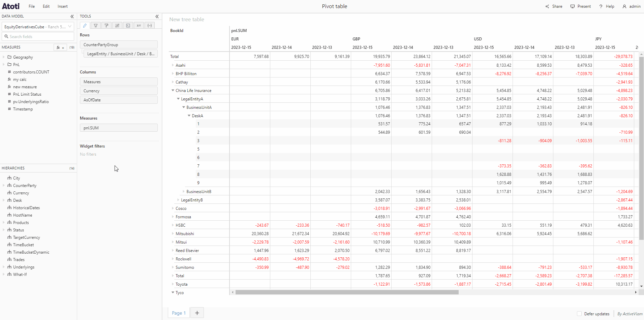
Task: Collapse the Tools panel
Action: 157,16
